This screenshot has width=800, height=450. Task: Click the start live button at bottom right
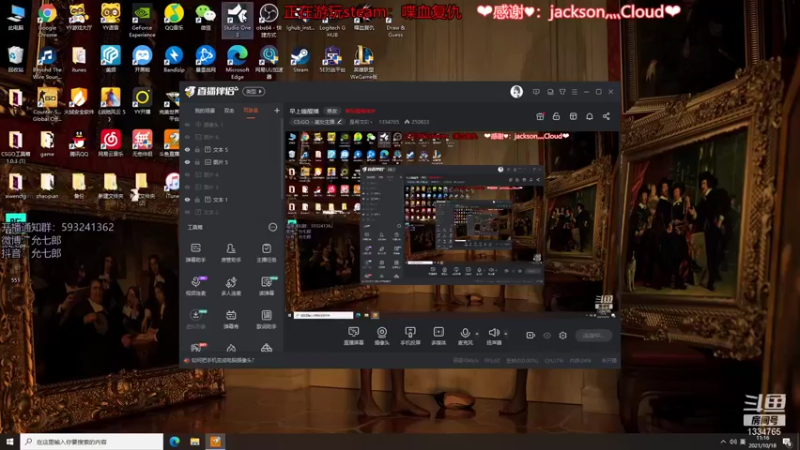(x=593, y=335)
